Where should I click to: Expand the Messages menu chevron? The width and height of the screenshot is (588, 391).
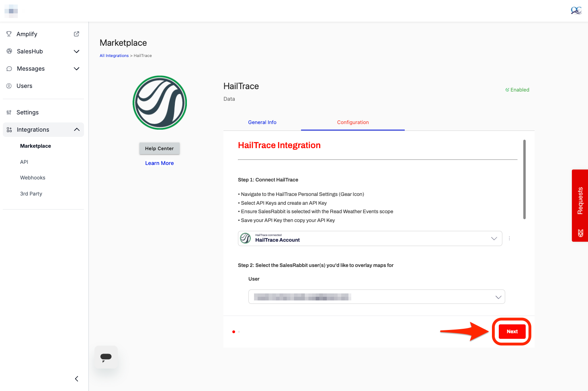tap(76, 69)
